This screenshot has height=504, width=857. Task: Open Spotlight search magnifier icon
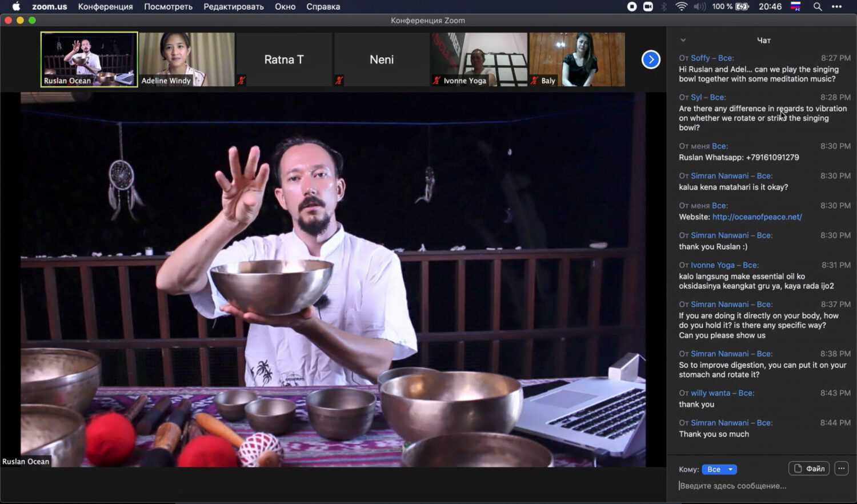(x=818, y=7)
